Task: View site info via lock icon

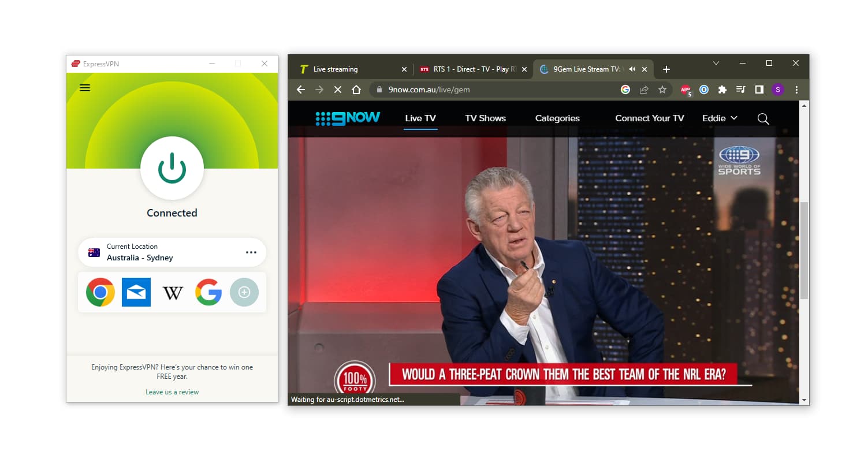Action: 379,89
